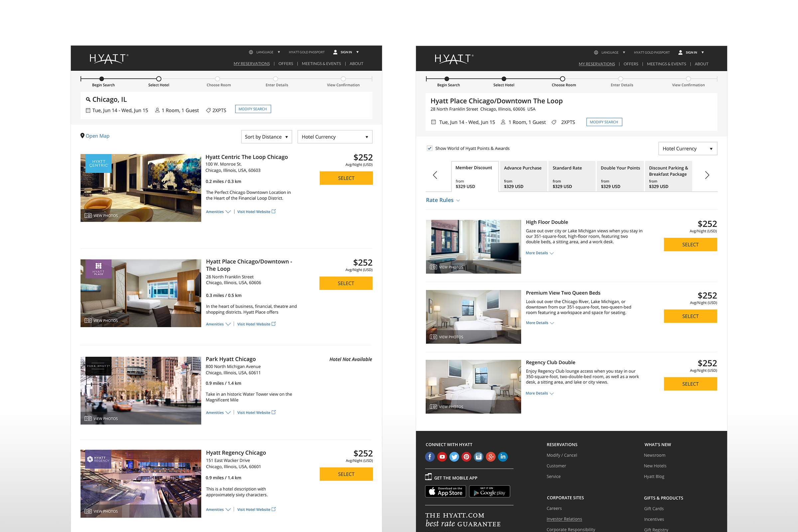Open Sign In dropdown on left page

pos(346,52)
